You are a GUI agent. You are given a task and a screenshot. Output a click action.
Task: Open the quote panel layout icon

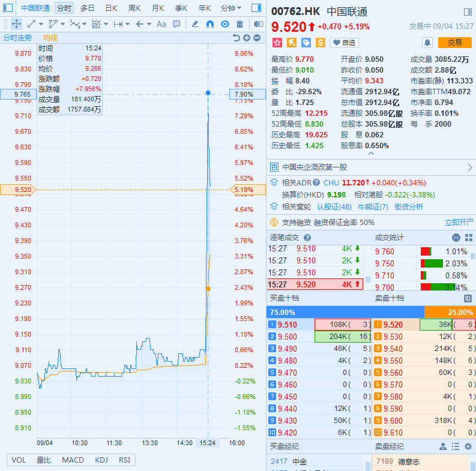468,12
